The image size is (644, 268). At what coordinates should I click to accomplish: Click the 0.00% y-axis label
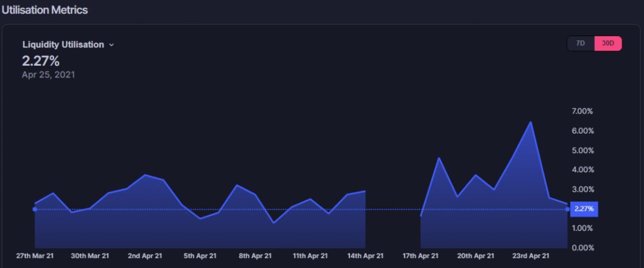pos(581,248)
